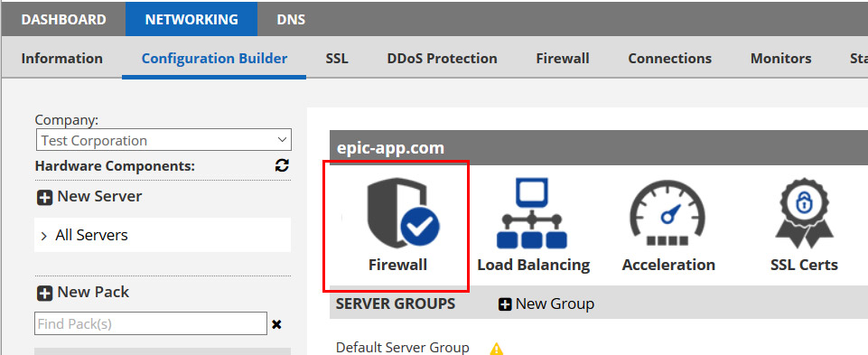
Task: Open the SSL Certs badge icon
Action: pyautogui.click(x=804, y=212)
